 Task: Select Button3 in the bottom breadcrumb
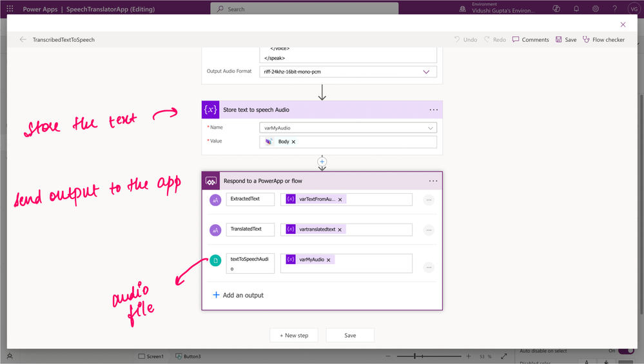point(188,356)
